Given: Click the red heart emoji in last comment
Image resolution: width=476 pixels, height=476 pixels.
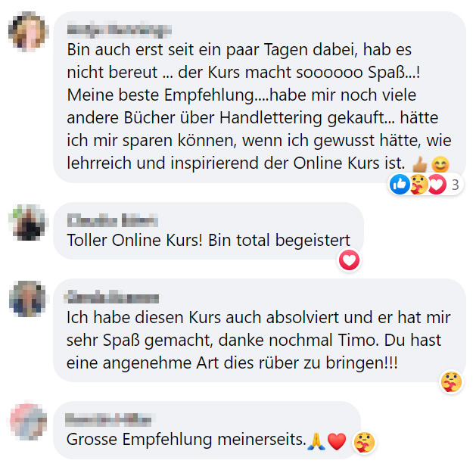Looking at the screenshot, I should (337, 442).
